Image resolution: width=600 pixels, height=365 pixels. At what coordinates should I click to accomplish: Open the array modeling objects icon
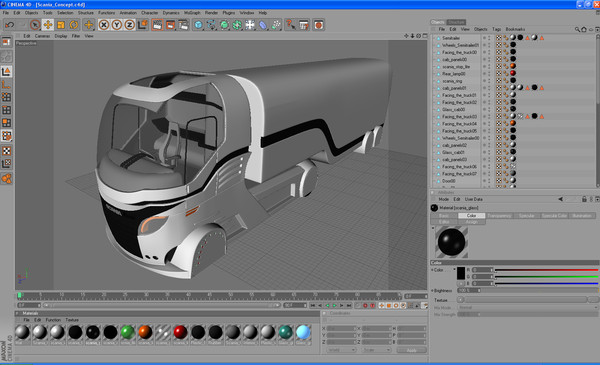[237, 25]
